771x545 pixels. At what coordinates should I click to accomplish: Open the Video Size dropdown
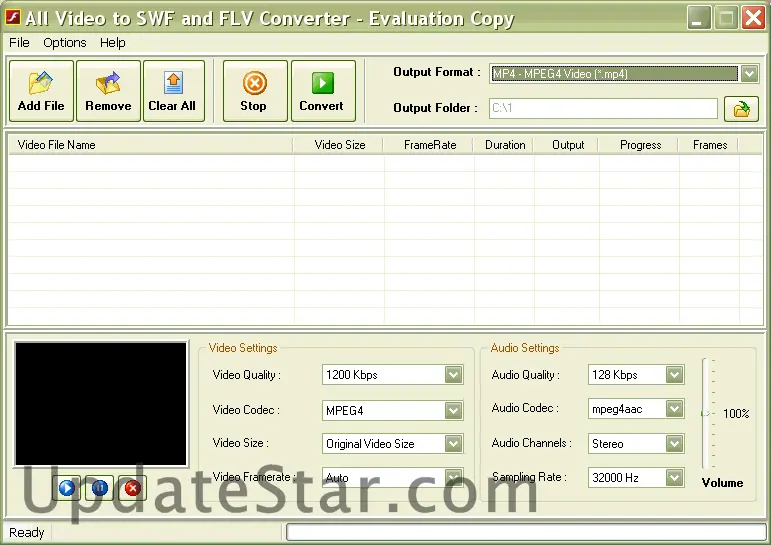[453, 444]
